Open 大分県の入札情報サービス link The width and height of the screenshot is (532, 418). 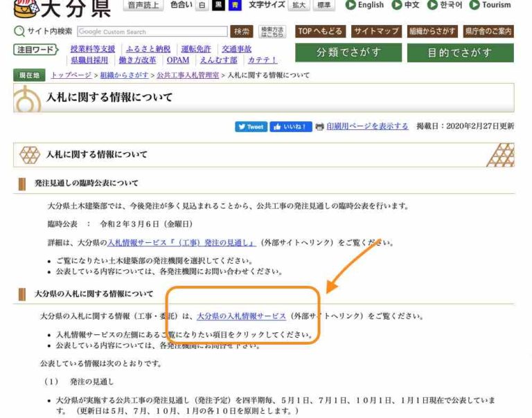[x=241, y=316]
